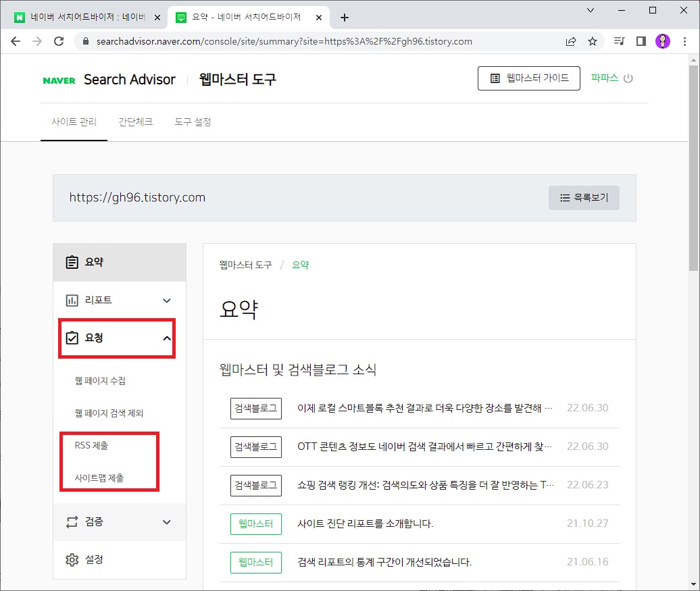Open the tab search chevron in title bar
The height and width of the screenshot is (591, 700).
(x=590, y=10)
